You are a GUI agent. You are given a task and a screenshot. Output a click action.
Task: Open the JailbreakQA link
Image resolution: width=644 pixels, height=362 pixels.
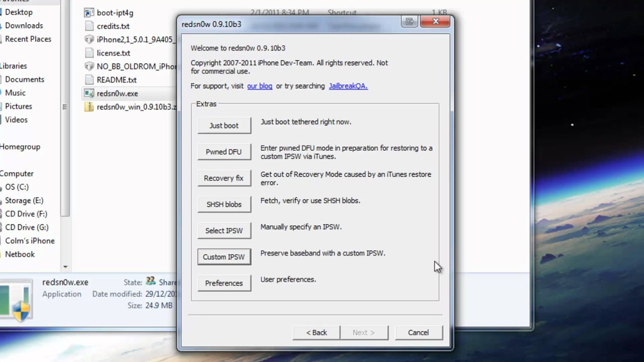tap(348, 86)
